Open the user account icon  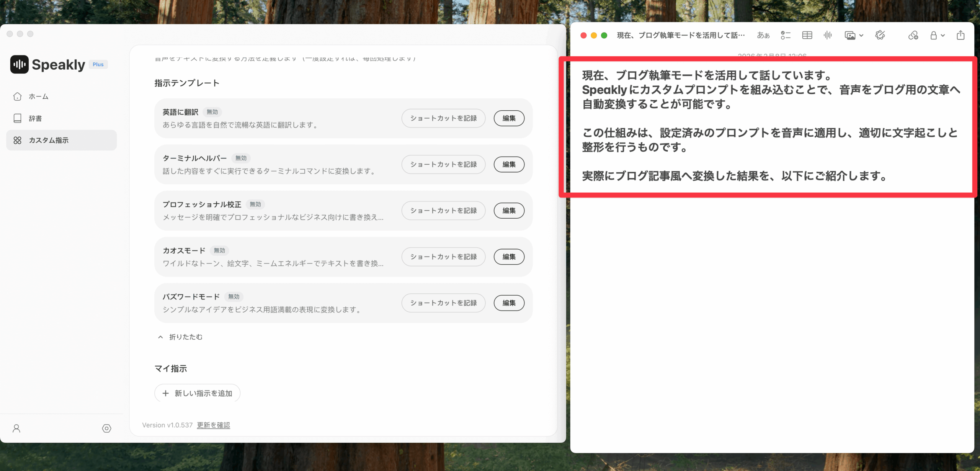pyautogui.click(x=16, y=428)
